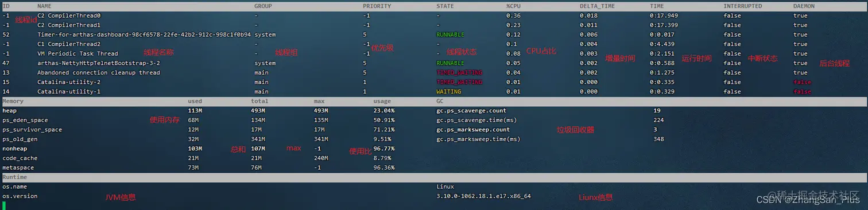Select the C2 CompilerThread1 thread name
The width and height of the screenshot is (868, 210).
69,25
